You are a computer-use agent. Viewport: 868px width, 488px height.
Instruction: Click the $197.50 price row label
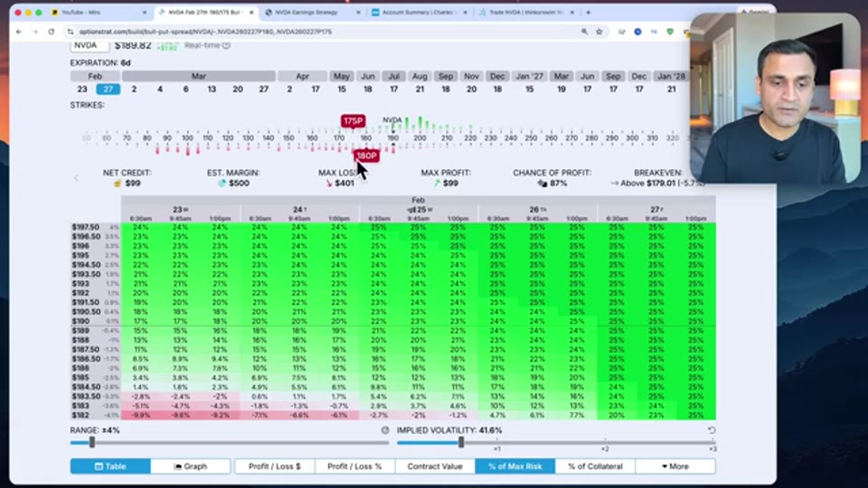(x=85, y=228)
